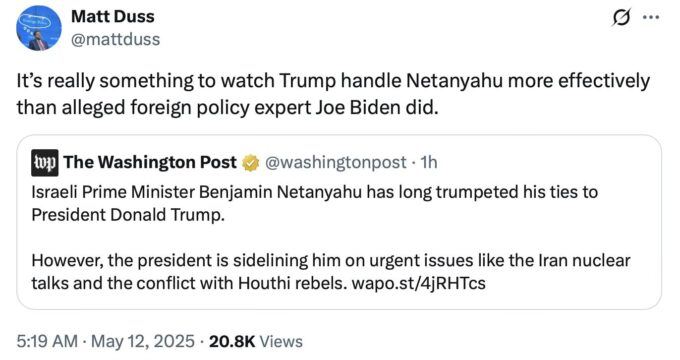Open quoted post paragraph about Netanyahu's ties
Viewport: 680px width, 360px height.
[314, 203]
